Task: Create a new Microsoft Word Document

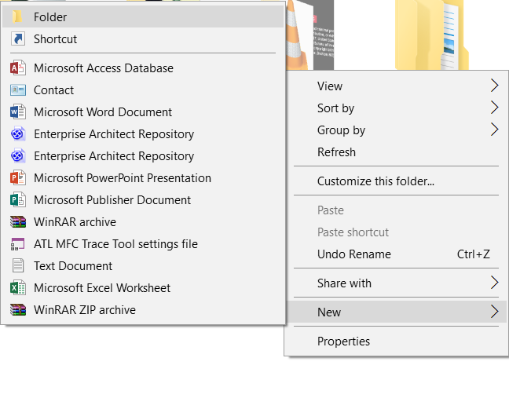Action: 143,112
